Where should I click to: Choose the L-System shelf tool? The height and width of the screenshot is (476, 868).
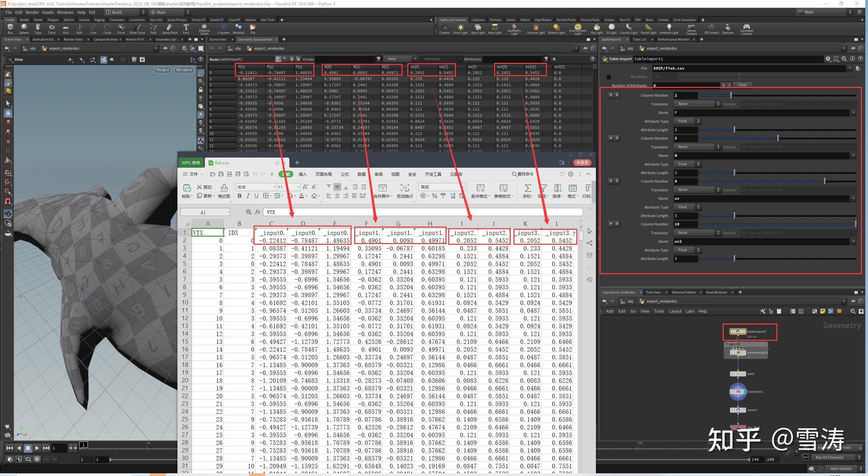tap(223, 29)
